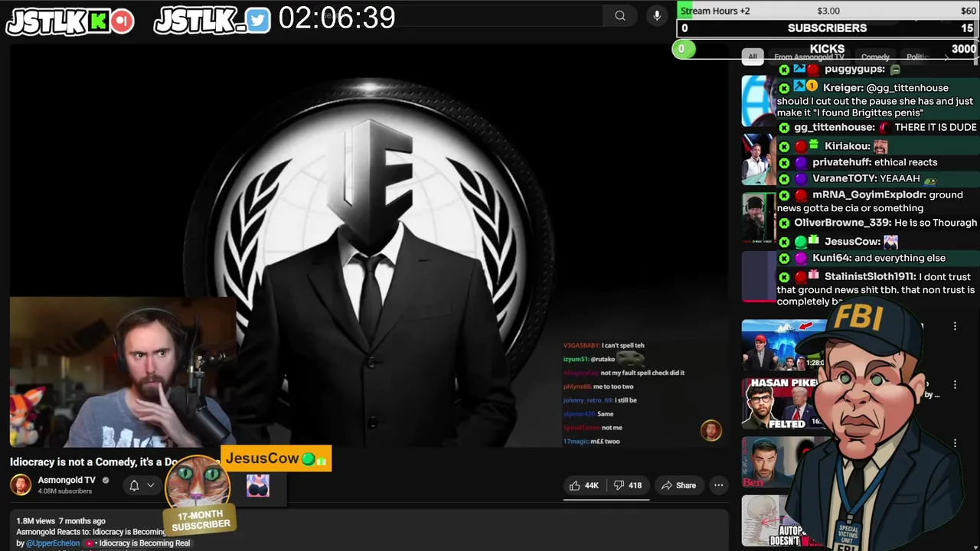The image size is (980, 551).
Task: Open the @UpperEchelon channel link
Action: pos(53,543)
